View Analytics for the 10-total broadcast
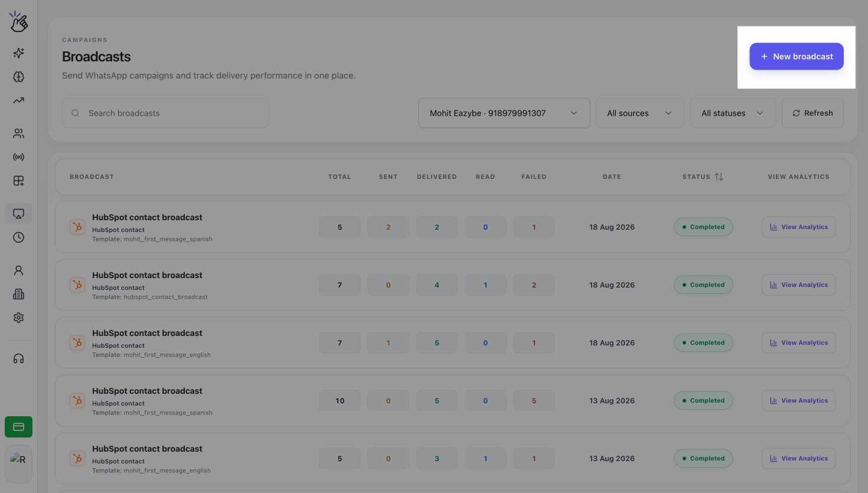Viewport: 868px width, 493px height. pos(799,401)
